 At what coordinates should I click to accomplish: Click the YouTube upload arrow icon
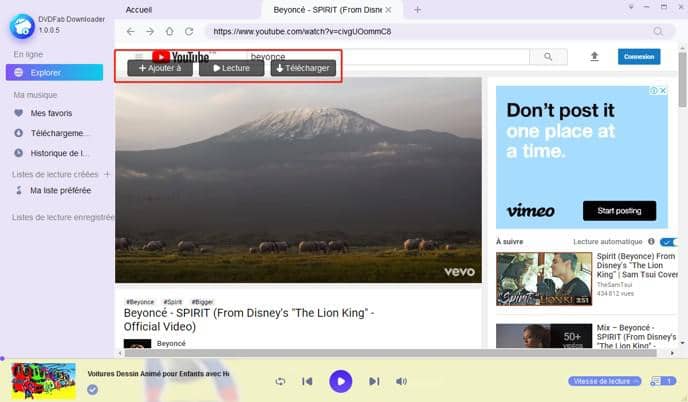coord(594,56)
